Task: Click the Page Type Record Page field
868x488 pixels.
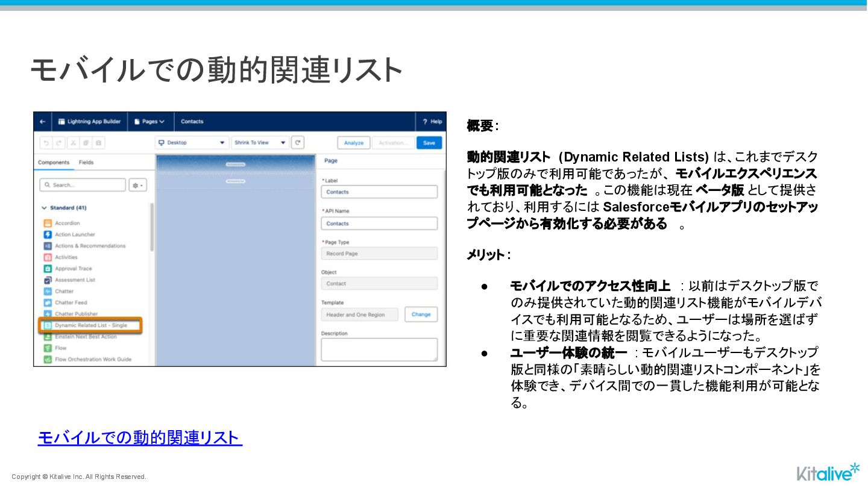Action: (379, 254)
